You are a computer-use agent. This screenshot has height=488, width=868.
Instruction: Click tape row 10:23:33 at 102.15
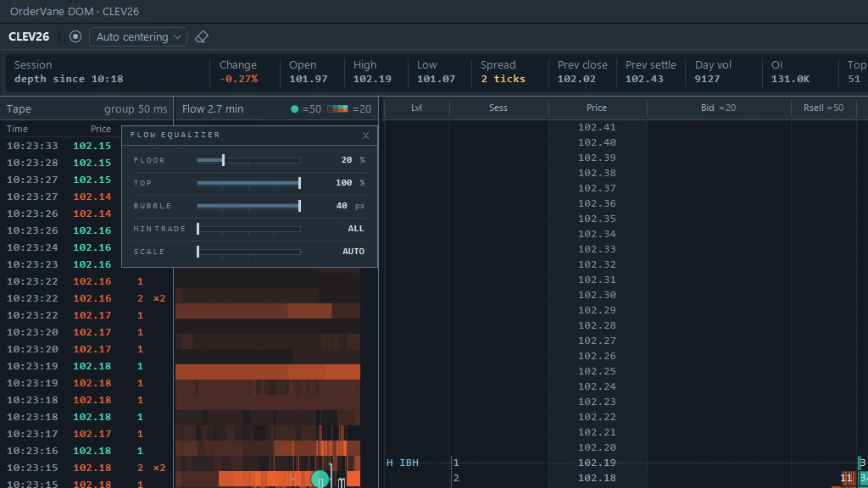click(x=59, y=146)
